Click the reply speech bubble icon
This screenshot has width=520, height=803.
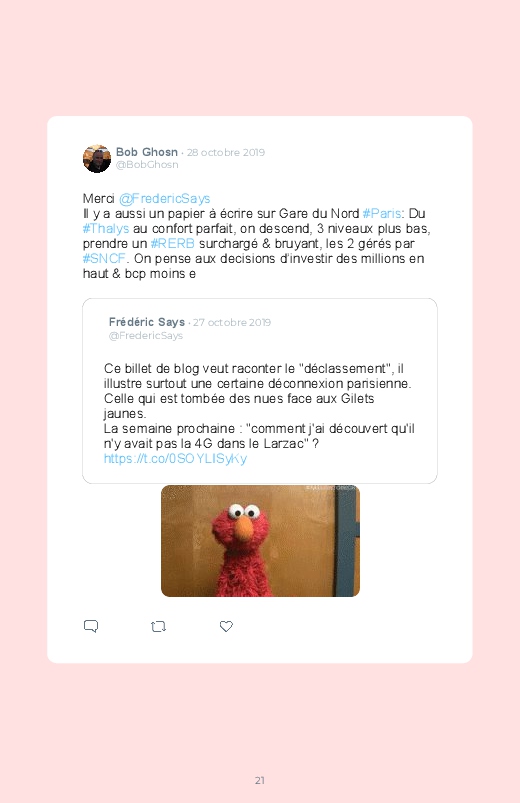[91, 626]
